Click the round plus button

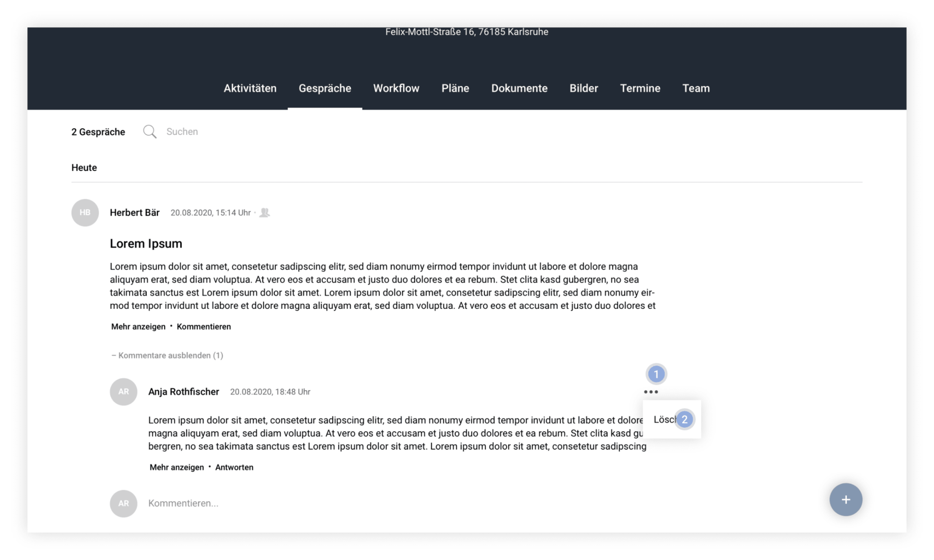click(846, 499)
